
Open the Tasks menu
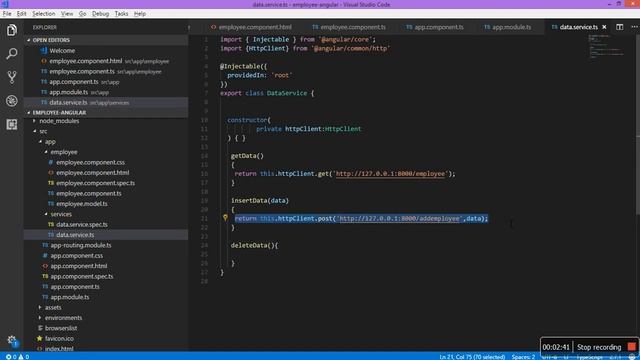tap(121, 13)
